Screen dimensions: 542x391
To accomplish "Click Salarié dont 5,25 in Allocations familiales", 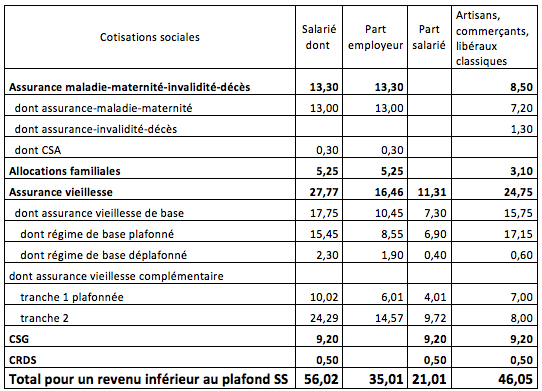I will pyautogui.click(x=327, y=171).
